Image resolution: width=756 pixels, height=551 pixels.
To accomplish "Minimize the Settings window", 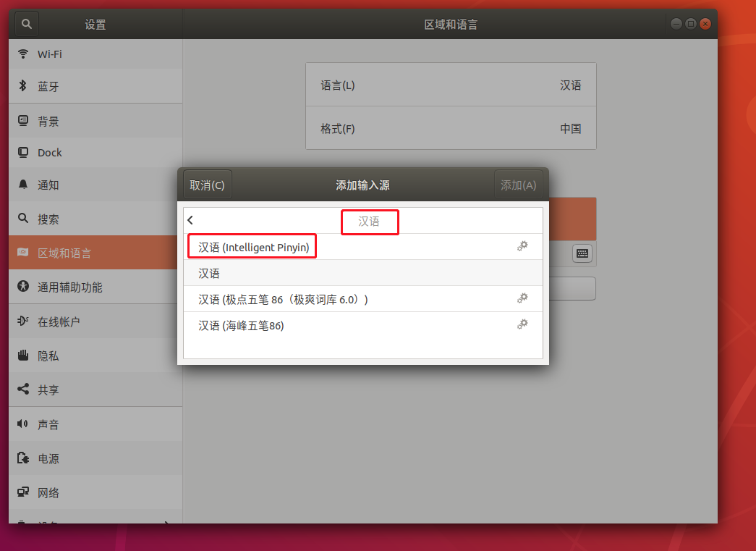I will coord(676,24).
